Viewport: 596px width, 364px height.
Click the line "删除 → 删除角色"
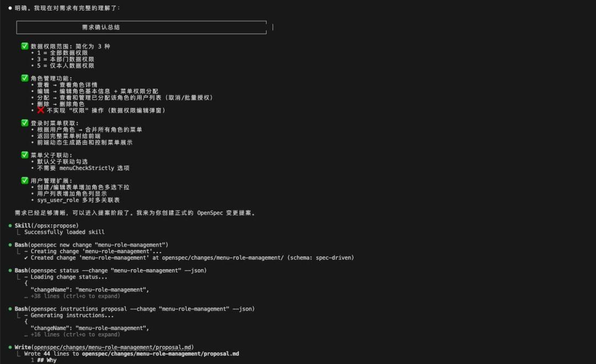click(61, 104)
